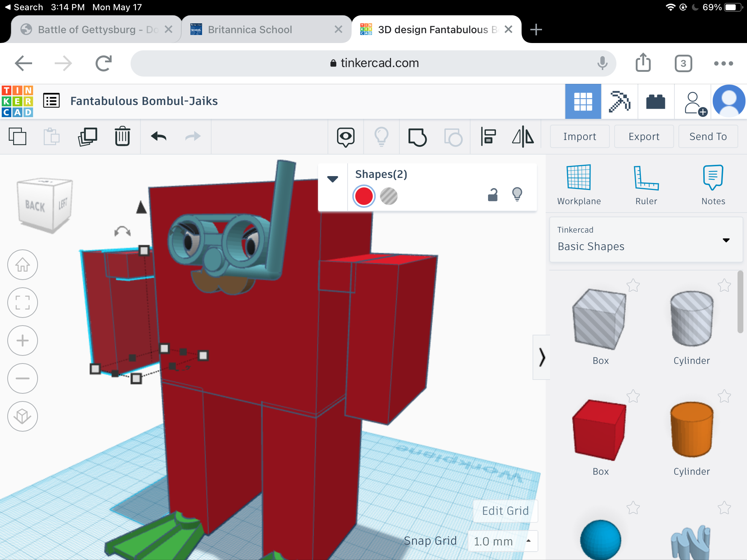Redo the last action
Image resolution: width=747 pixels, height=560 pixels.
coord(193,137)
